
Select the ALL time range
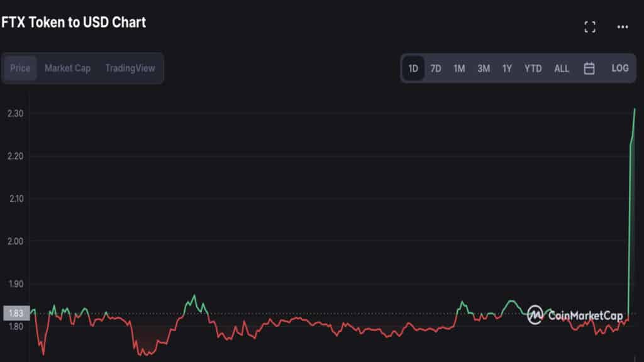[562, 69]
